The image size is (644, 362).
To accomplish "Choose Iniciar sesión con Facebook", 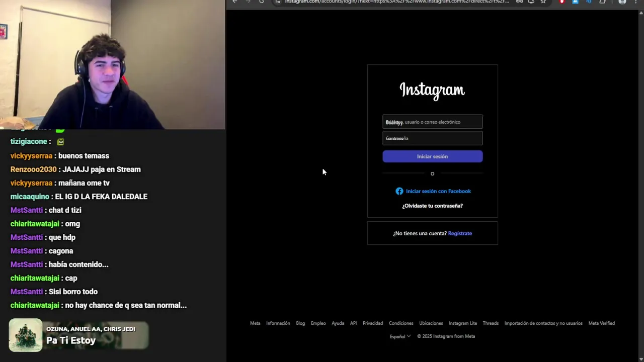I will 433,191.
